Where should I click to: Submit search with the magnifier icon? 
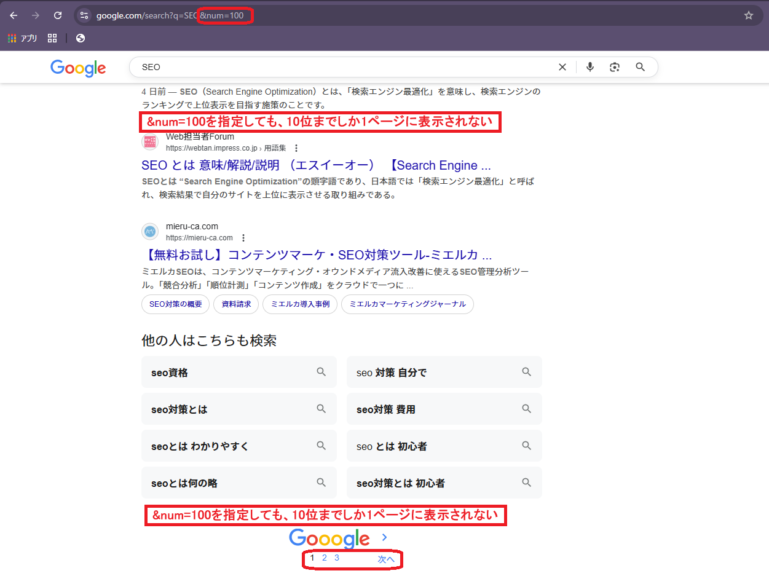point(640,67)
